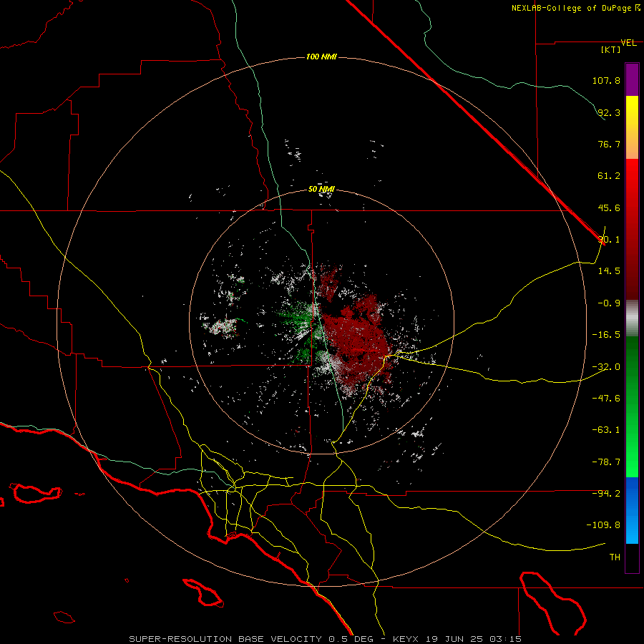Image resolution: width=644 pixels, height=644 pixels.
Task: Click the 107.8 velocity scale value
Action: [606, 80]
